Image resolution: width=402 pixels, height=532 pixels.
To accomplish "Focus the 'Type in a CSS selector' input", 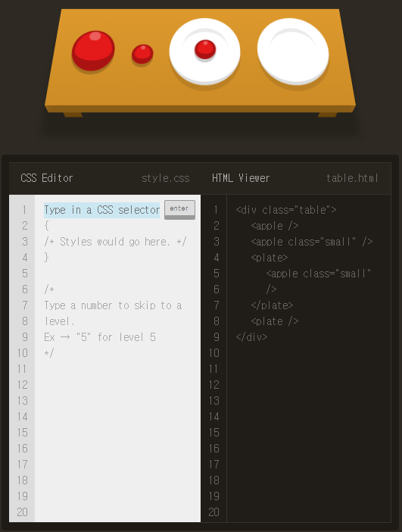I will coord(101,210).
